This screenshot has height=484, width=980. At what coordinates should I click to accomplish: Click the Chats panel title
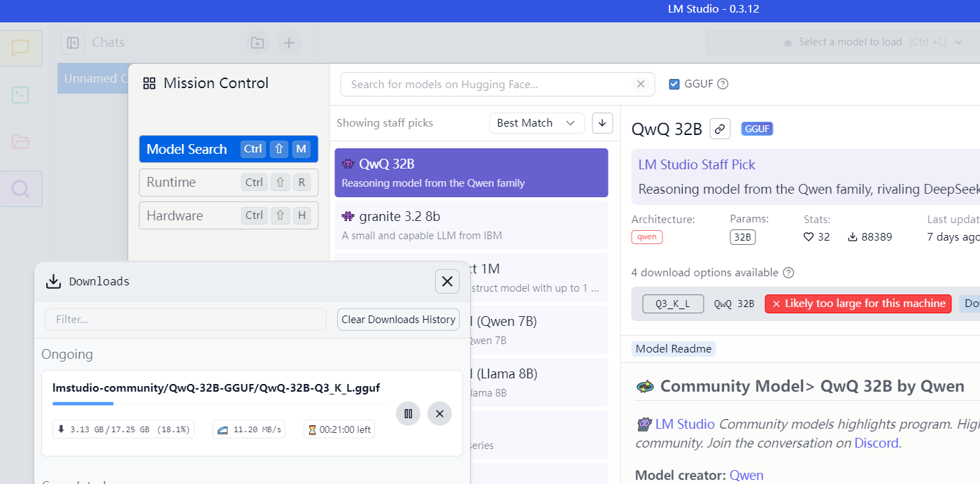click(x=108, y=43)
